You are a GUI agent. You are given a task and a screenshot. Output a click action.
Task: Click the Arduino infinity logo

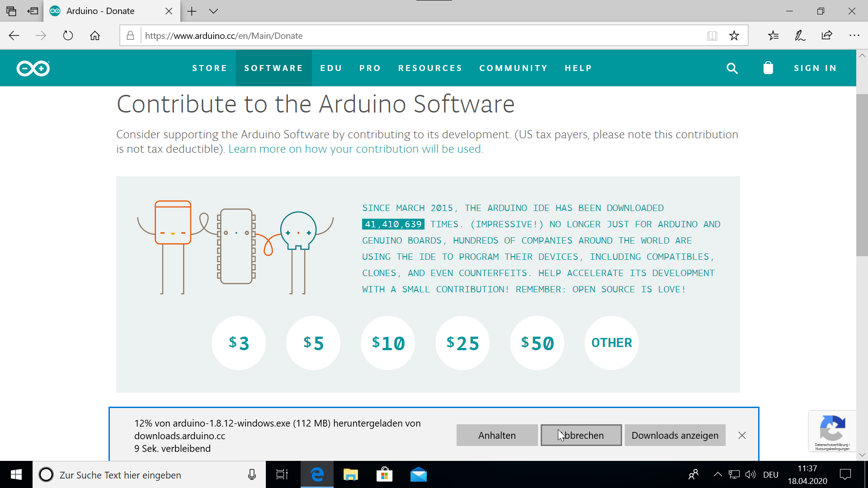point(33,68)
